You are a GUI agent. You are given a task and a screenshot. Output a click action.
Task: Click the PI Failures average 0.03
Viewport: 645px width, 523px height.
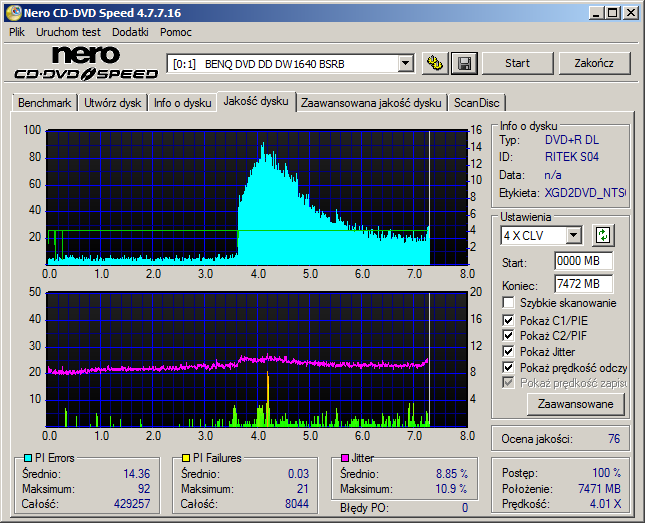click(x=298, y=474)
